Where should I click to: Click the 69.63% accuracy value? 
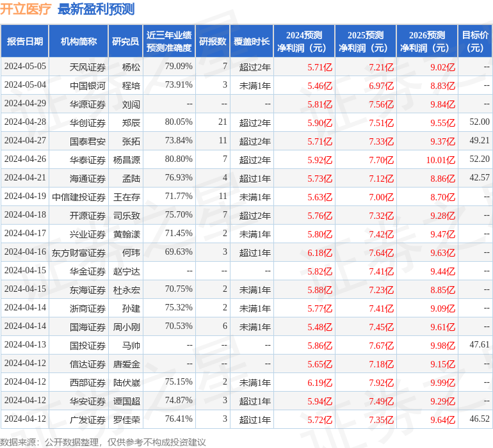tap(179, 252)
